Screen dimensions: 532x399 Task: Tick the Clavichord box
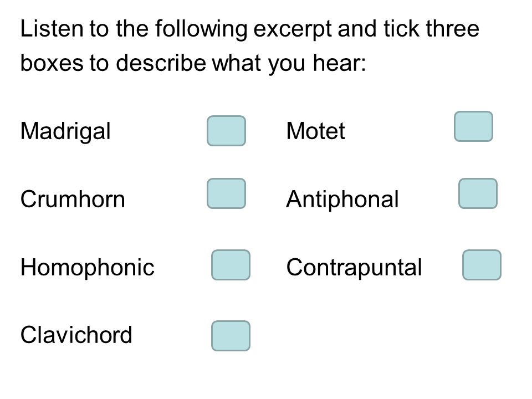pyautogui.click(x=231, y=336)
